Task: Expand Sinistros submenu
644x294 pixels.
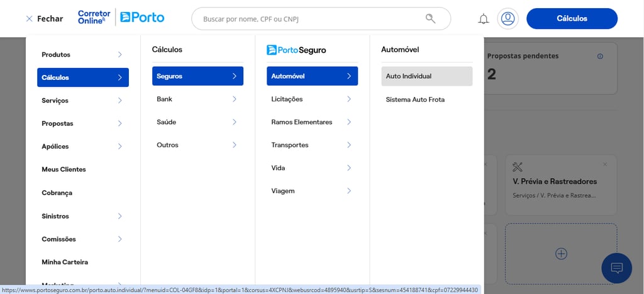Action: (82, 216)
